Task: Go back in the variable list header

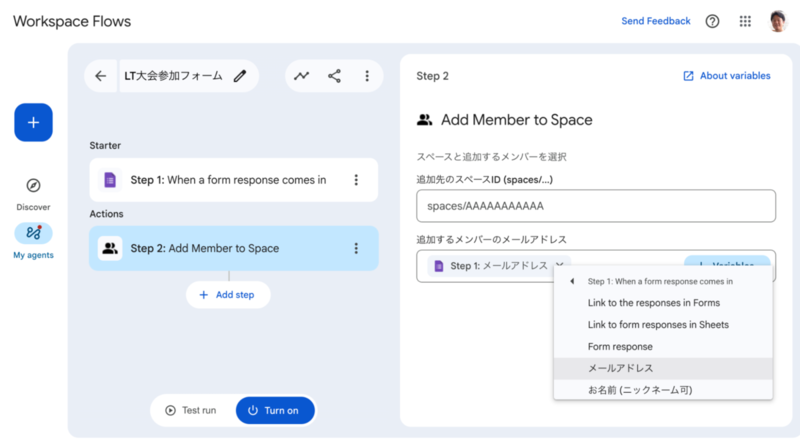Action: click(572, 282)
